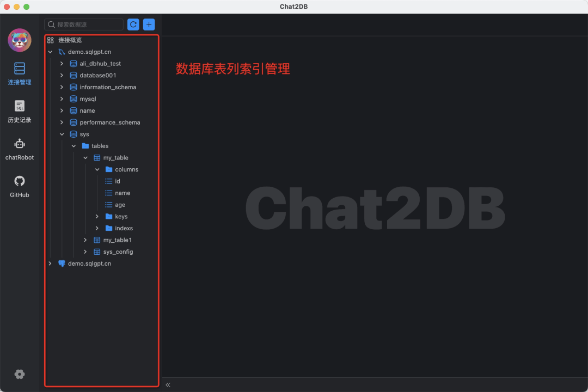Select the sys_config table
This screenshot has width=588, height=392.
(118, 252)
